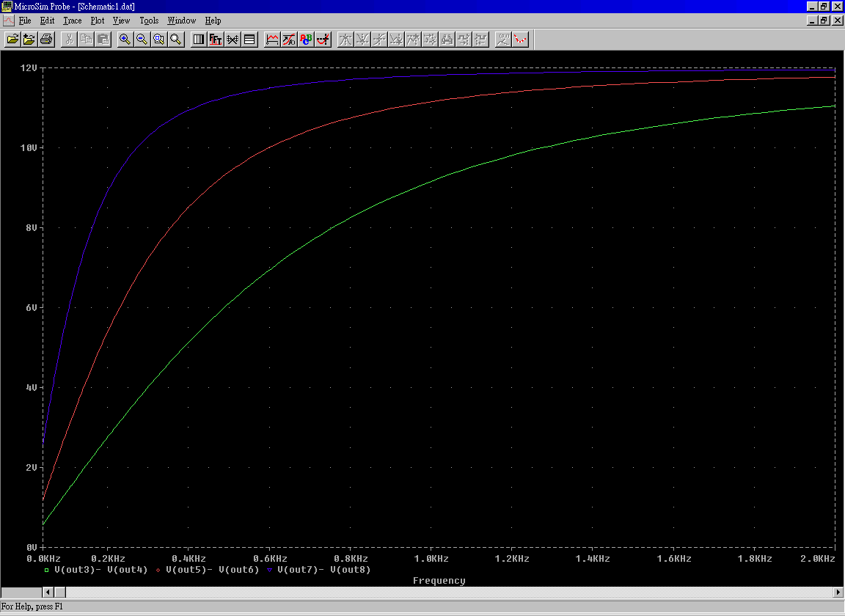Click the 0V y-axis label
Image resolution: width=845 pixels, height=616 pixels.
32,548
